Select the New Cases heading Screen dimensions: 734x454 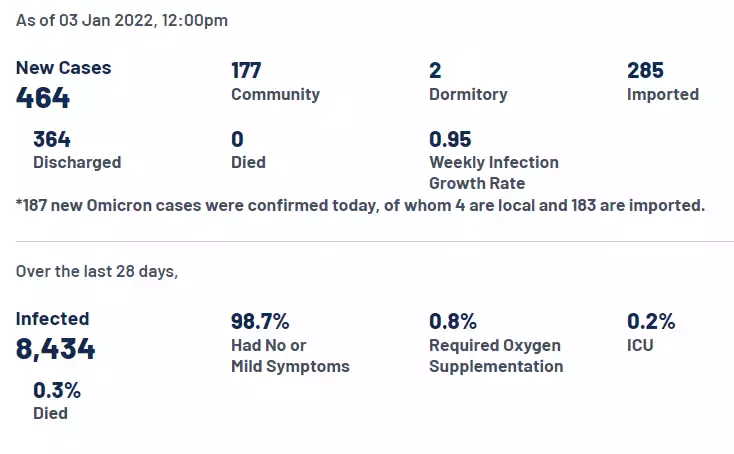(x=63, y=68)
